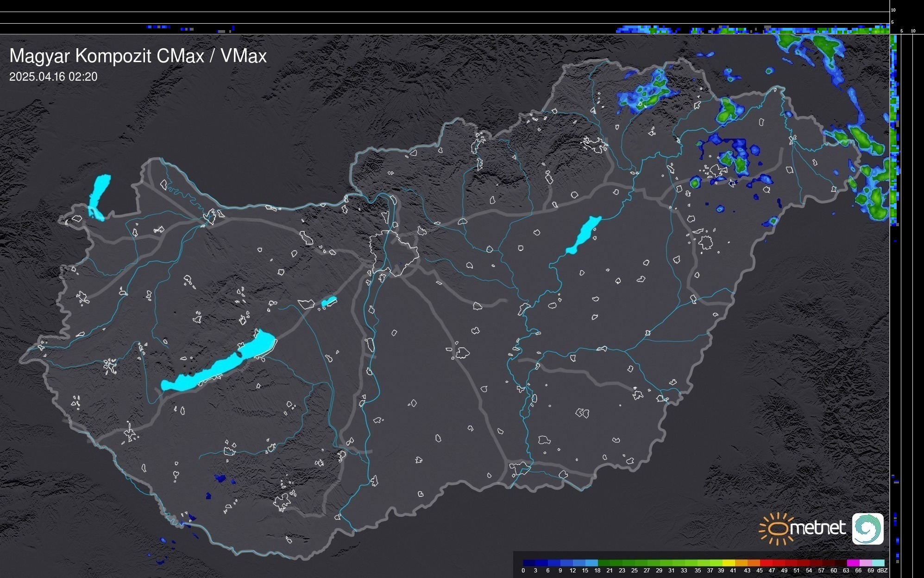
Task: Click the teal swirl logo icon
Action: pos(867,528)
